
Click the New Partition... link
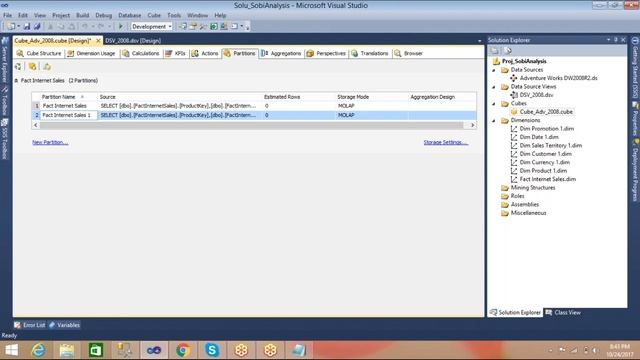click(50, 142)
